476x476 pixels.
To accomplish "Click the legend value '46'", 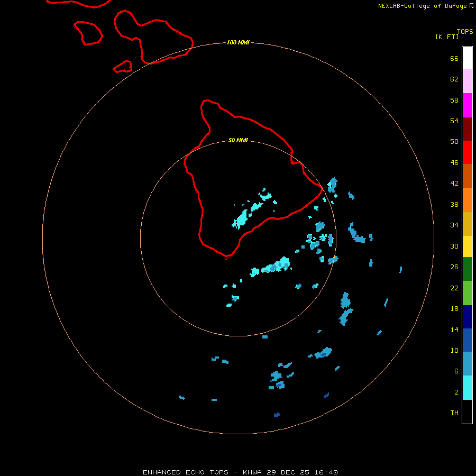I will tap(454, 163).
